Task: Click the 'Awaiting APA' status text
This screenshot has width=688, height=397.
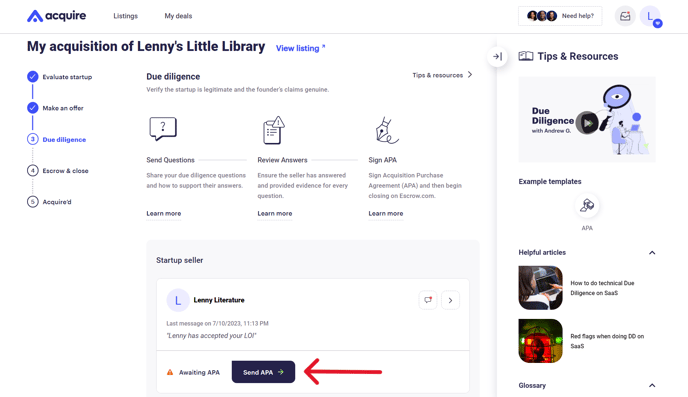Action: coord(199,372)
